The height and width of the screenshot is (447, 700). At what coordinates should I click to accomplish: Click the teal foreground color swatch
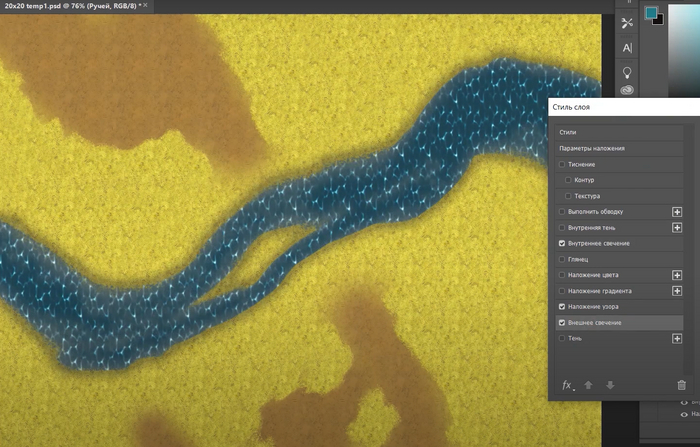(651, 13)
